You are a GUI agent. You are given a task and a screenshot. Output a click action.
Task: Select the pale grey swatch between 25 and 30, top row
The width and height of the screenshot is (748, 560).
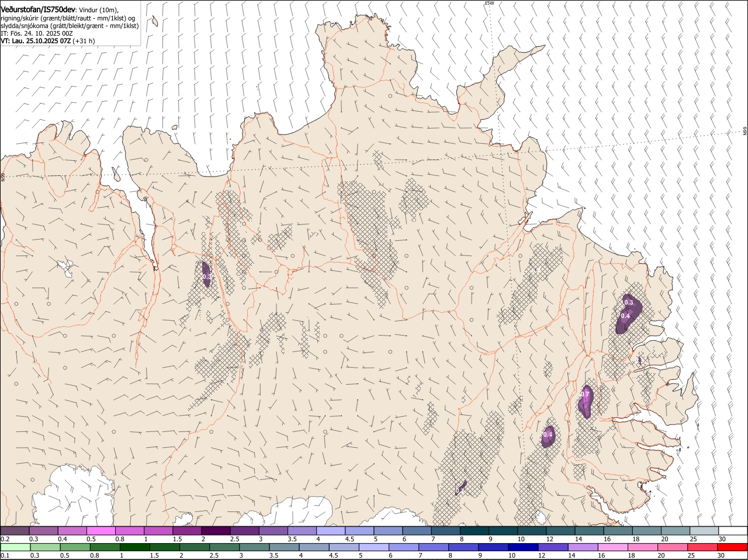click(x=704, y=531)
